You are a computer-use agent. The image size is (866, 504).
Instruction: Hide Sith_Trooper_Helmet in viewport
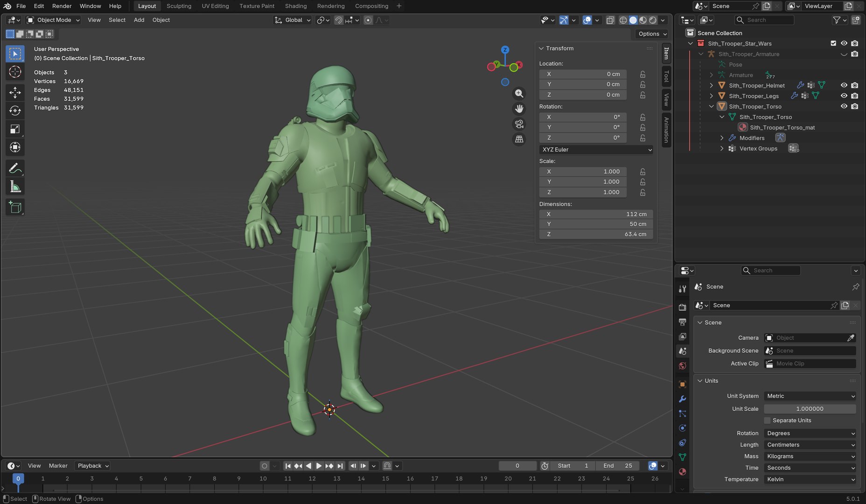tap(844, 85)
